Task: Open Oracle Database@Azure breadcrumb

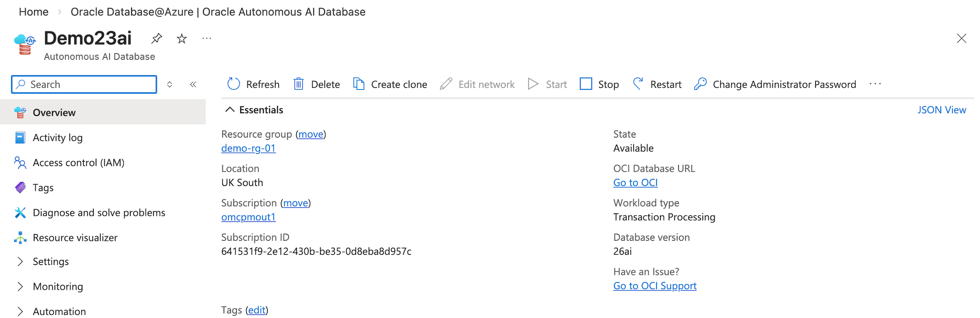Action: (218, 12)
